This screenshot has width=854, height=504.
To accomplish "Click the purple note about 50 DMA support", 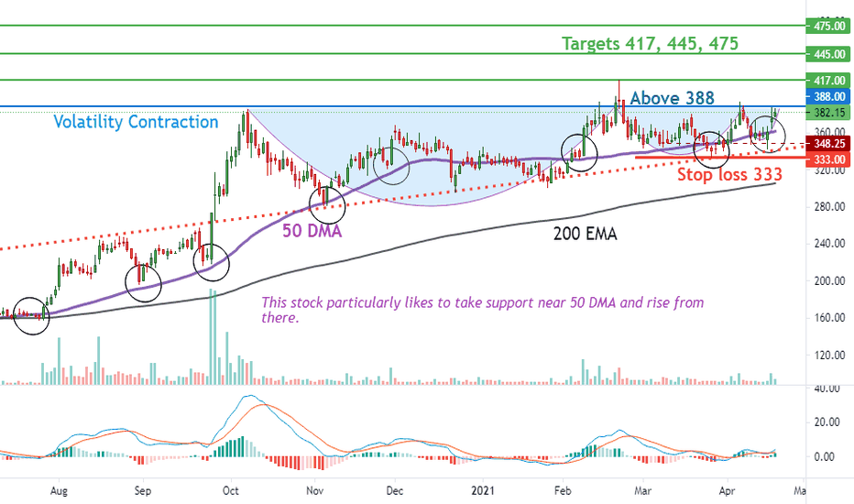I will [x=483, y=310].
